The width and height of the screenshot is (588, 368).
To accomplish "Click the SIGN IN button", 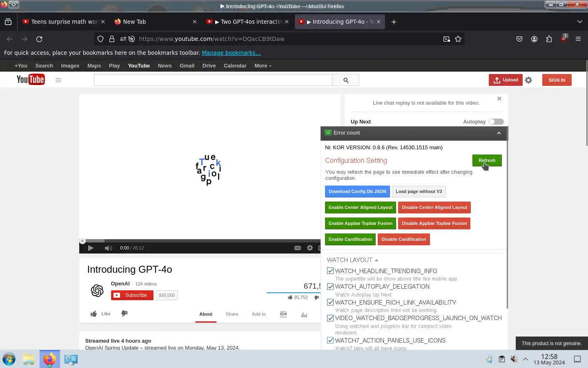I will click(x=557, y=80).
